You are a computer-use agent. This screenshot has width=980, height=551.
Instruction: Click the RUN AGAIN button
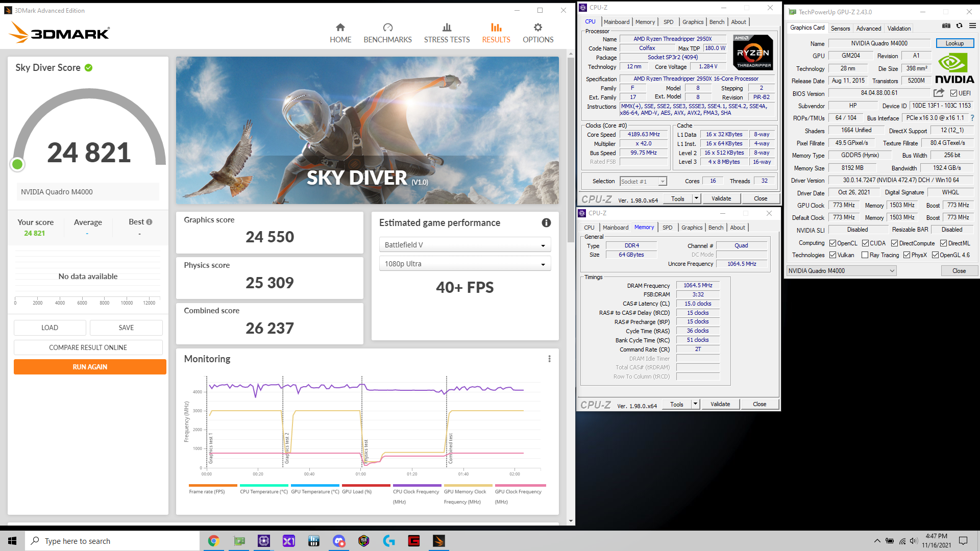pos(90,367)
